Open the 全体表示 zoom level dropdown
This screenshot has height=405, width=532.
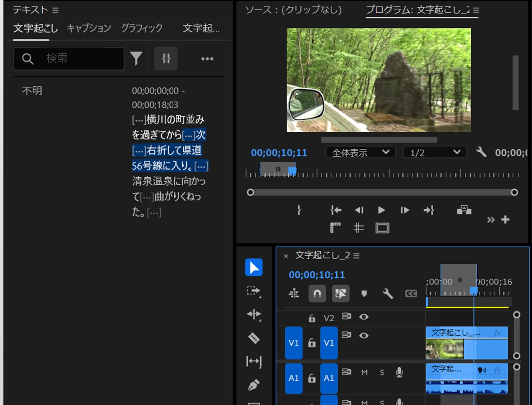click(x=360, y=153)
